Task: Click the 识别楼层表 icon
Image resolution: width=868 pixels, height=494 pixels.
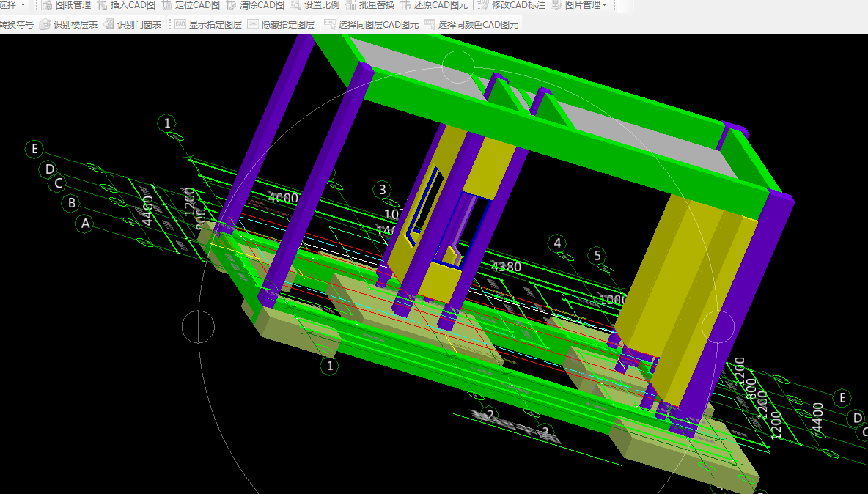Action: pyautogui.click(x=45, y=24)
